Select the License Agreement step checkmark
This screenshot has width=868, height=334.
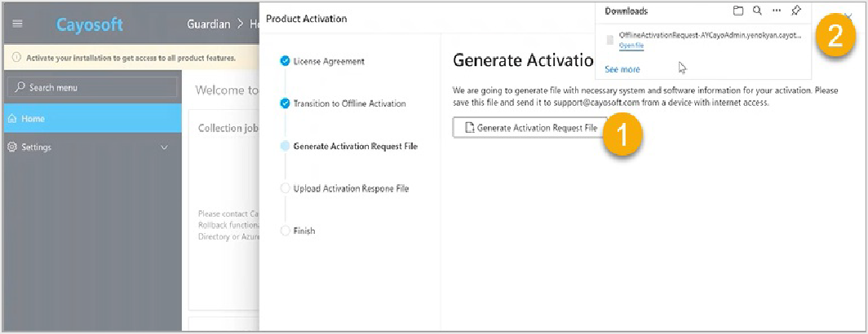tap(285, 61)
